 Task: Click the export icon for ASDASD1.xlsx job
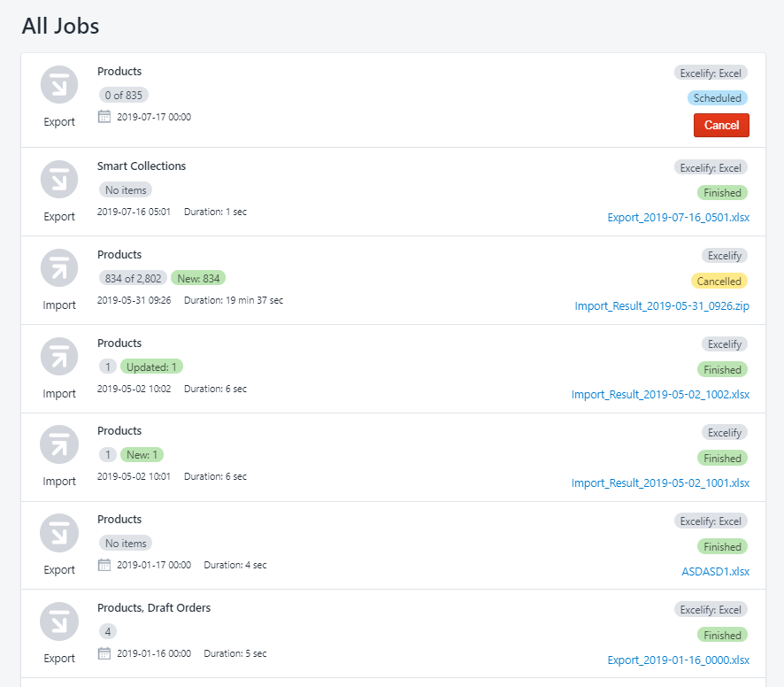pyautogui.click(x=59, y=533)
